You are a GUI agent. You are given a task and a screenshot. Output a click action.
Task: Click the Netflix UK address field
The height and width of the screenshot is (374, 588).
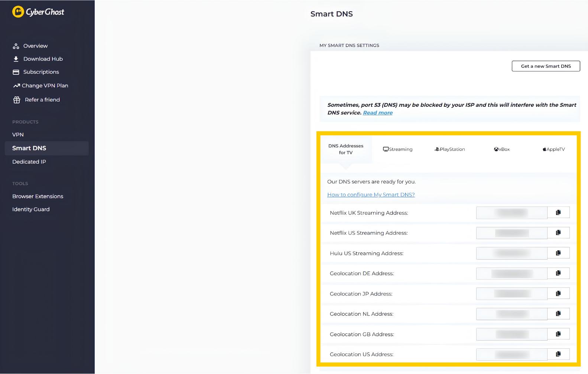(512, 213)
